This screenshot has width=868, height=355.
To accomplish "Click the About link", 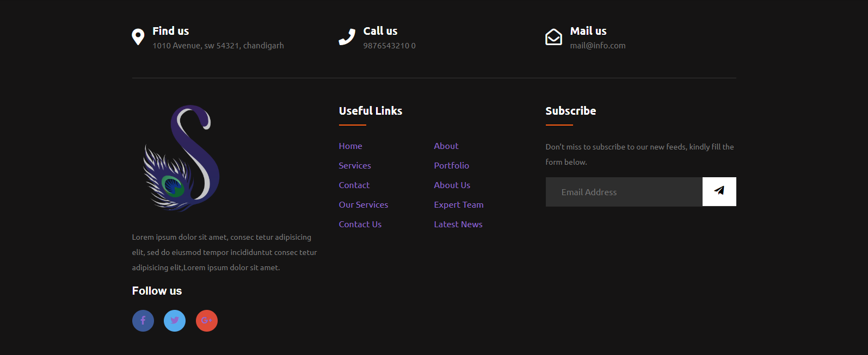I will click(446, 146).
